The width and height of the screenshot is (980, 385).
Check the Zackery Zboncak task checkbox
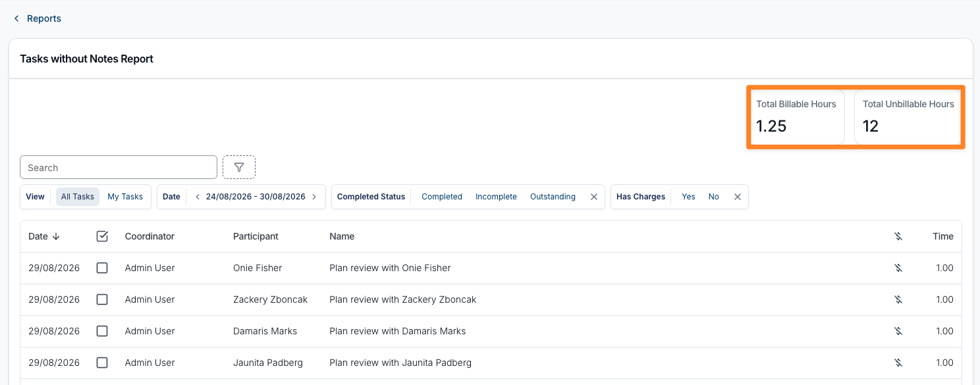[102, 299]
